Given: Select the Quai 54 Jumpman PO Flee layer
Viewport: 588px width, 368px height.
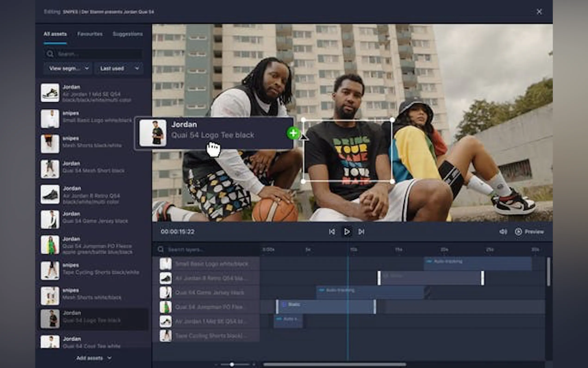Looking at the screenshot, I should click(x=206, y=307).
